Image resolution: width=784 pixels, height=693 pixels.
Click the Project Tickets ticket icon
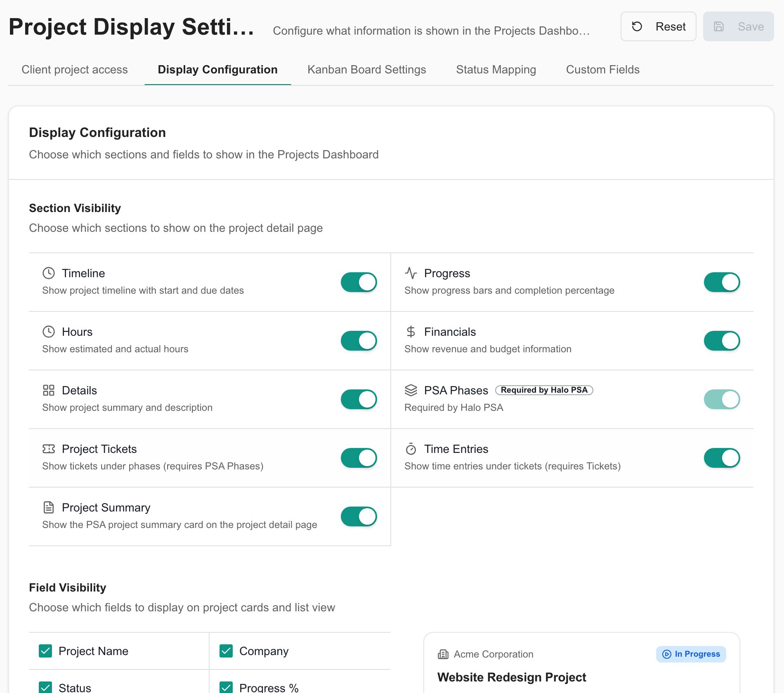49,449
